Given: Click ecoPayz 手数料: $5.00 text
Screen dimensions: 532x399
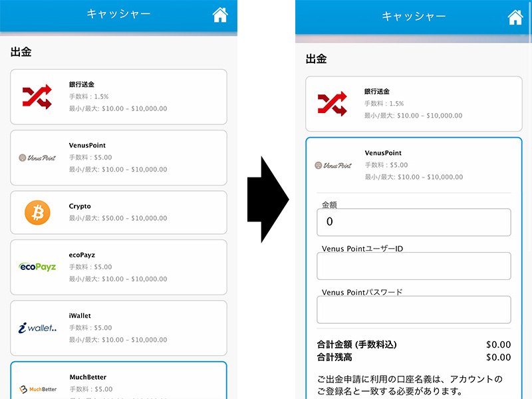Looking at the screenshot, I should pyautogui.click(x=90, y=267).
